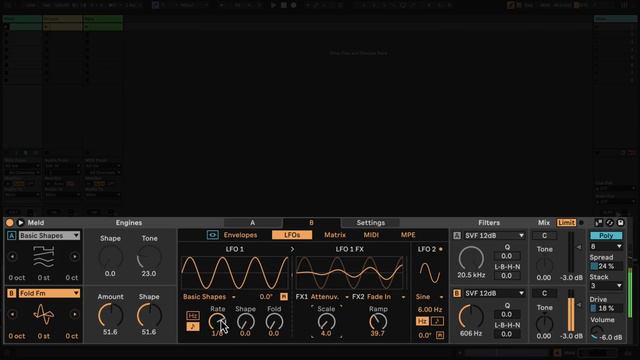Click Engine B Shape knob at 51.6
Screen dimensions: 640x360
point(149,316)
